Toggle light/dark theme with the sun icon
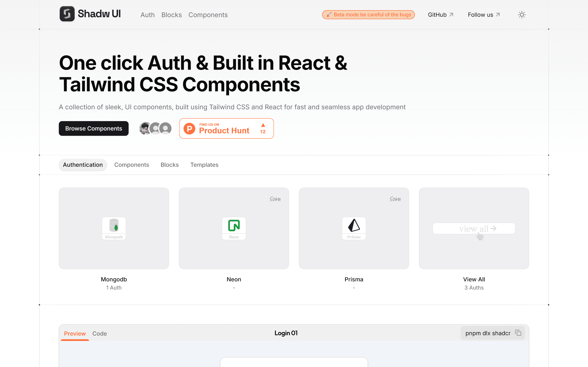588x367 pixels. click(522, 14)
